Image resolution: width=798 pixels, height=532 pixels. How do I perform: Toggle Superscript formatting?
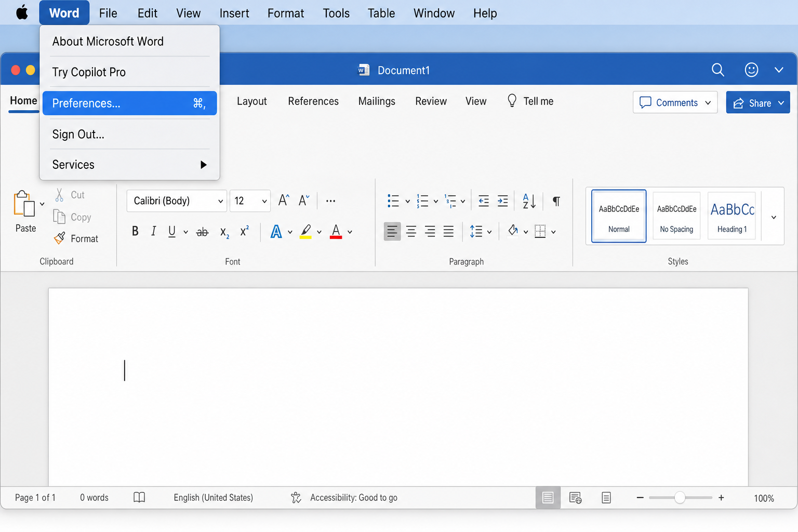click(x=244, y=231)
